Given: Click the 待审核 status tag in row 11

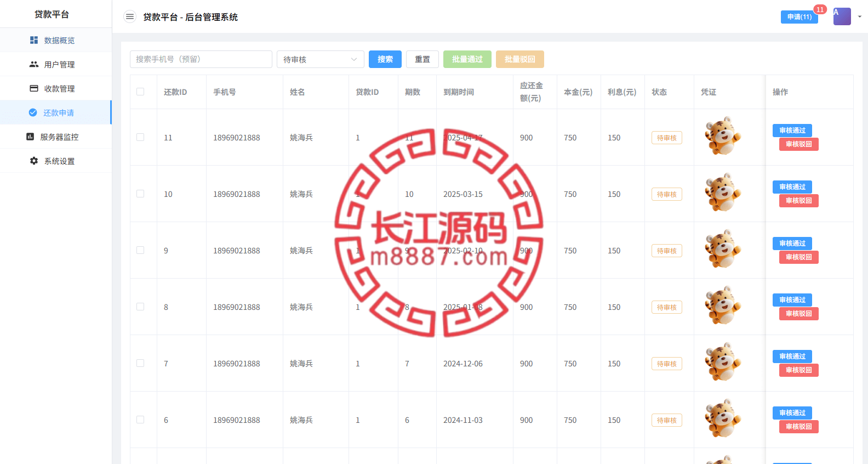Looking at the screenshot, I should (667, 138).
